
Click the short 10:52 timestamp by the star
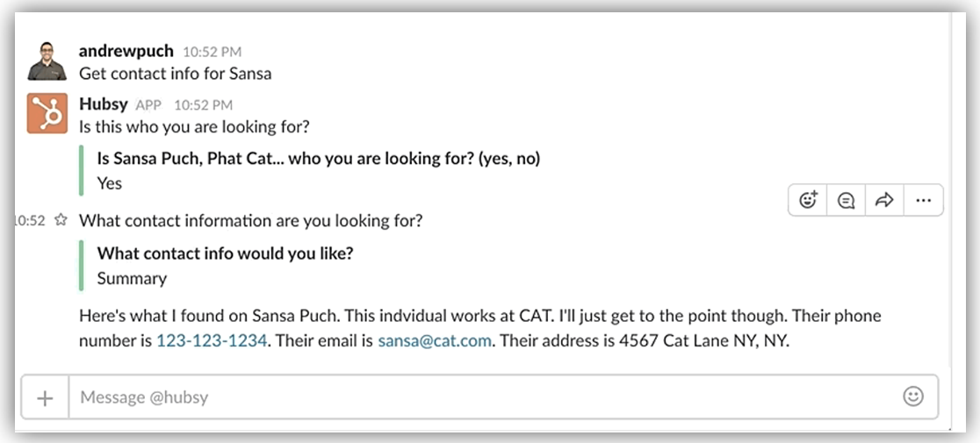point(30,221)
